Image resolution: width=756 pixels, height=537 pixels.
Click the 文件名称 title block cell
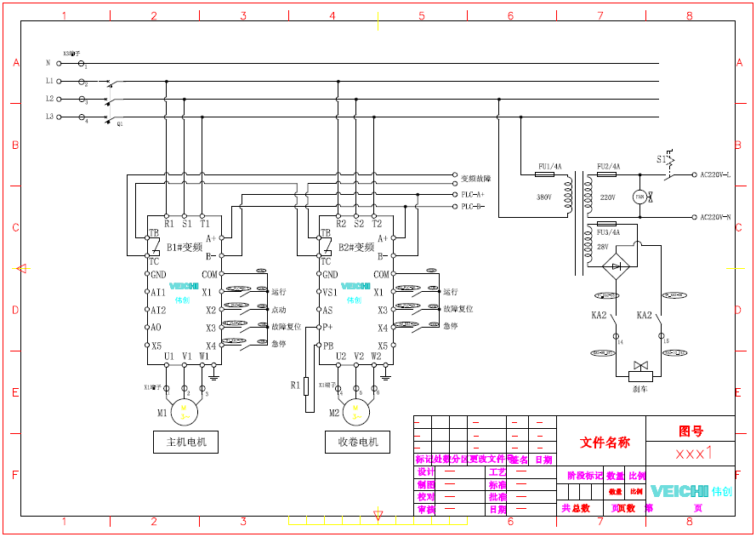[x=605, y=442]
